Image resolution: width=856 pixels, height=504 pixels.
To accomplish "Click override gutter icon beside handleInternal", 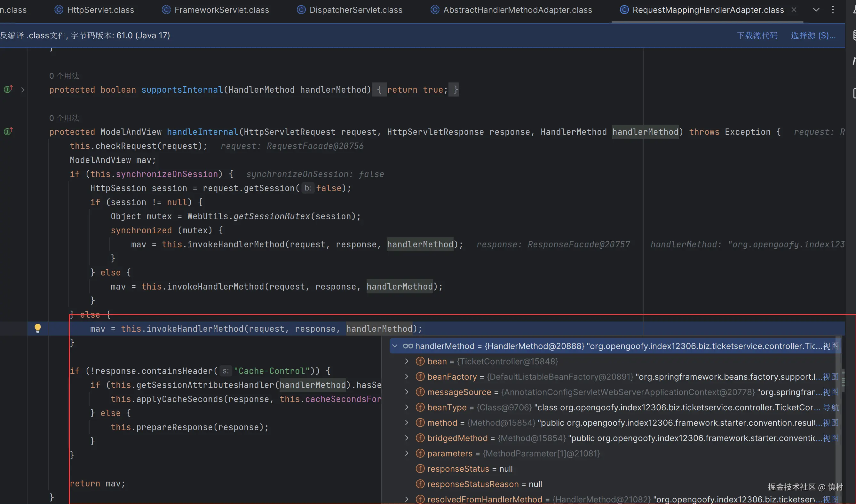I will tap(8, 131).
